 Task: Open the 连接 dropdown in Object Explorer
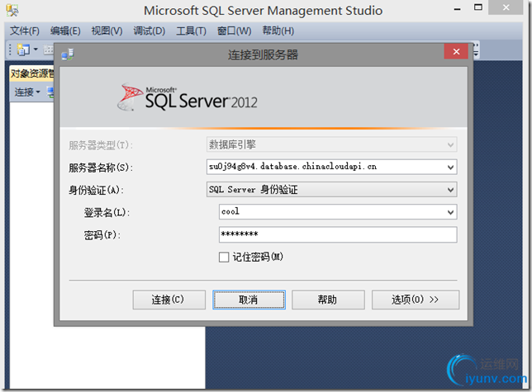tap(27, 92)
